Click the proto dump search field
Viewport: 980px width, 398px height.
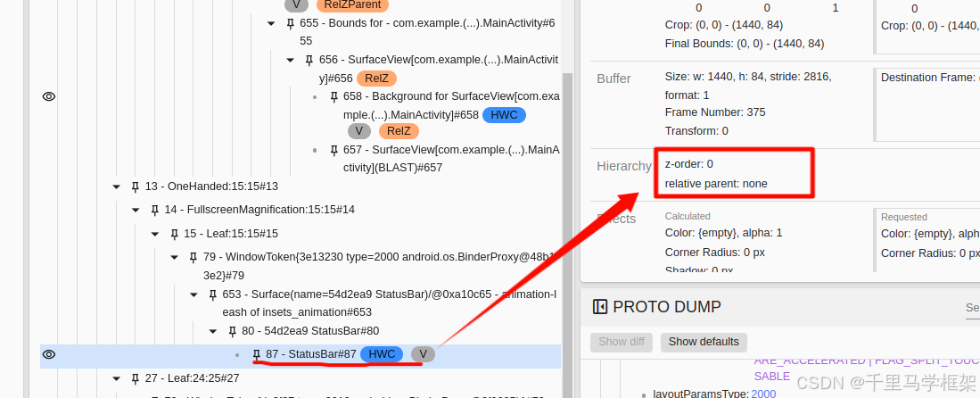click(971, 307)
